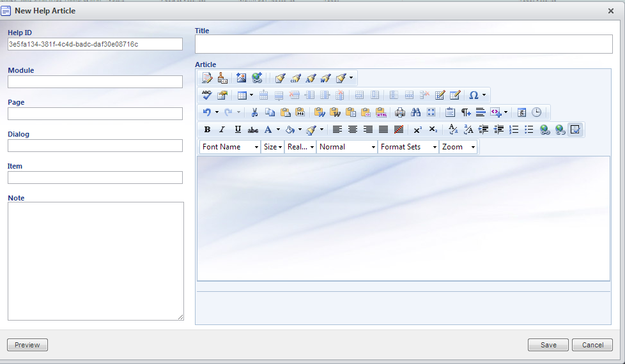The height and width of the screenshot is (364, 625).
Task: Click the Strip font formatting brush icon
Action: (x=311, y=78)
